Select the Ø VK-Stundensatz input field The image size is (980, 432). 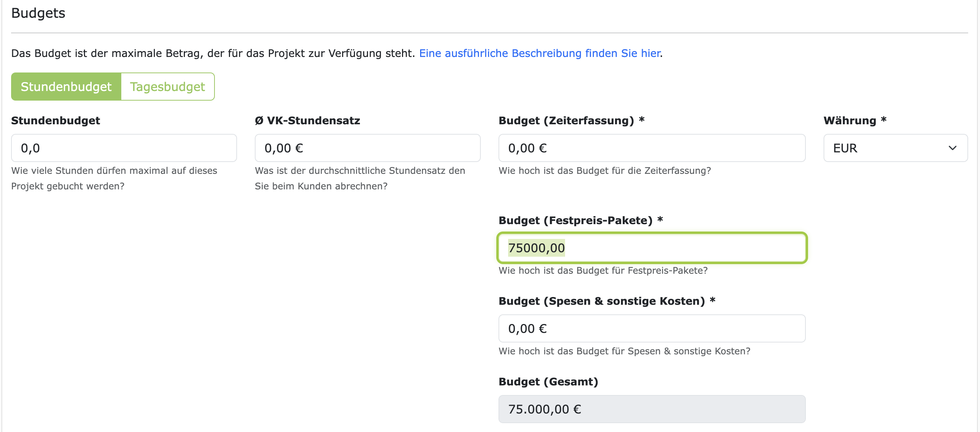[367, 148]
